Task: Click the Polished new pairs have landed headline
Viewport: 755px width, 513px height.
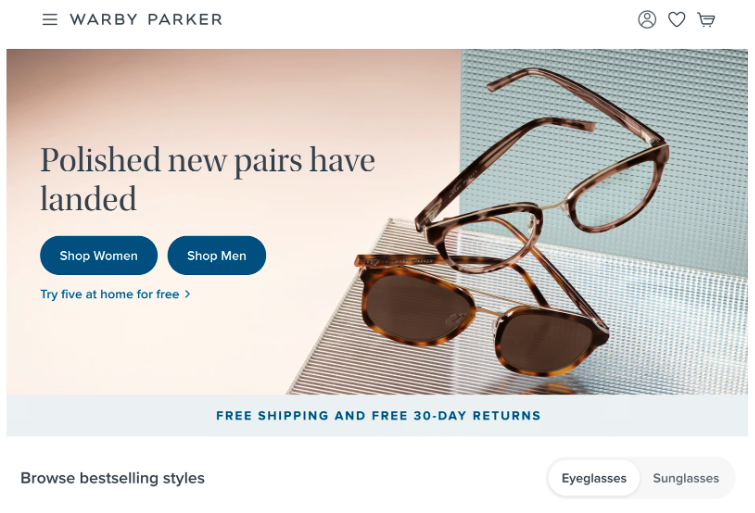Action: pos(208,179)
